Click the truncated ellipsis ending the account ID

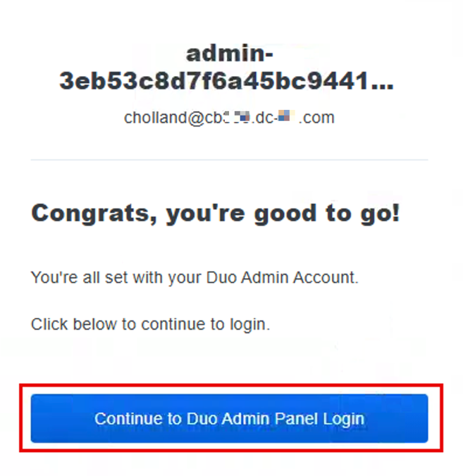pyautogui.click(x=381, y=82)
